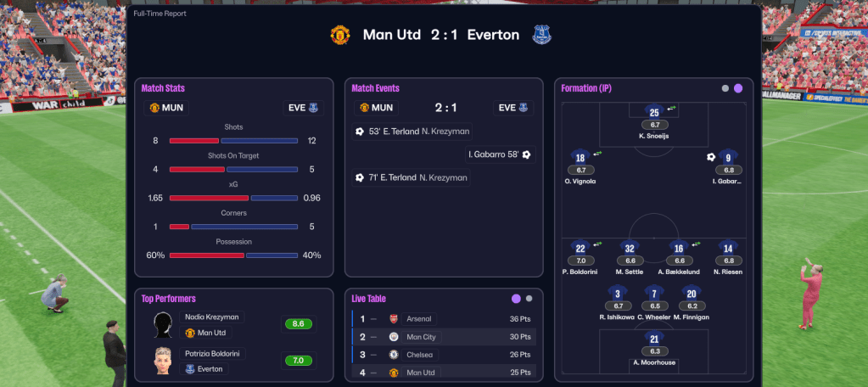Click the red Possession bar for Man Utd
Image resolution: width=868 pixels, height=387 pixels.
click(x=206, y=255)
